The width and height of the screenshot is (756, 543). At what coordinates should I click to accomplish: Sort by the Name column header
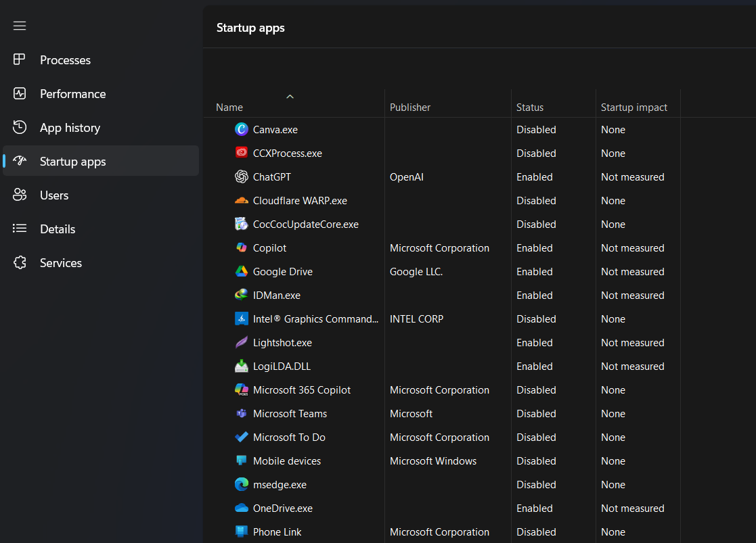(x=229, y=107)
